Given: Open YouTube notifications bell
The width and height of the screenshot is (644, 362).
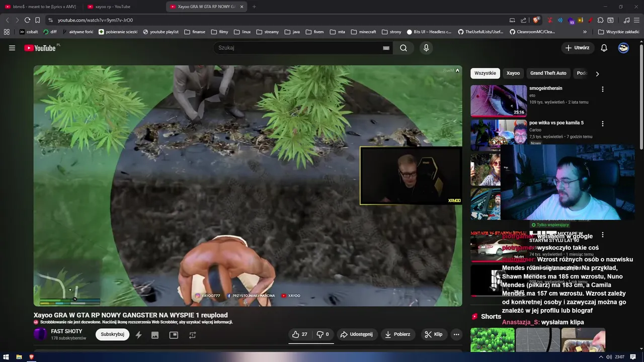Looking at the screenshot, I should tap(604, 48).
